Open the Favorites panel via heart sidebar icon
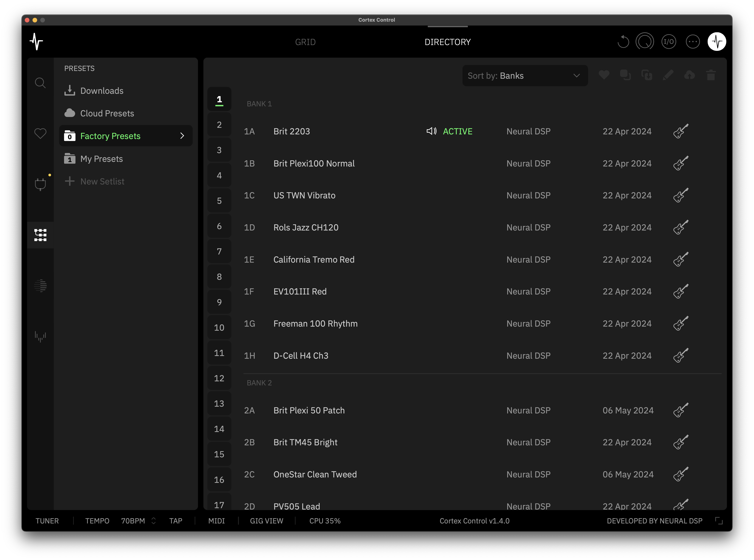Viewport: 754px width, 560px height. coord(40,134)
